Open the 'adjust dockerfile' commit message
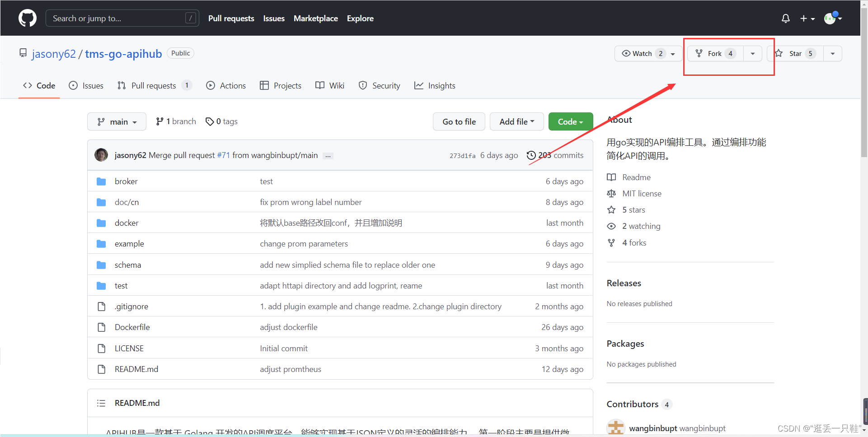 coord(289,327)
